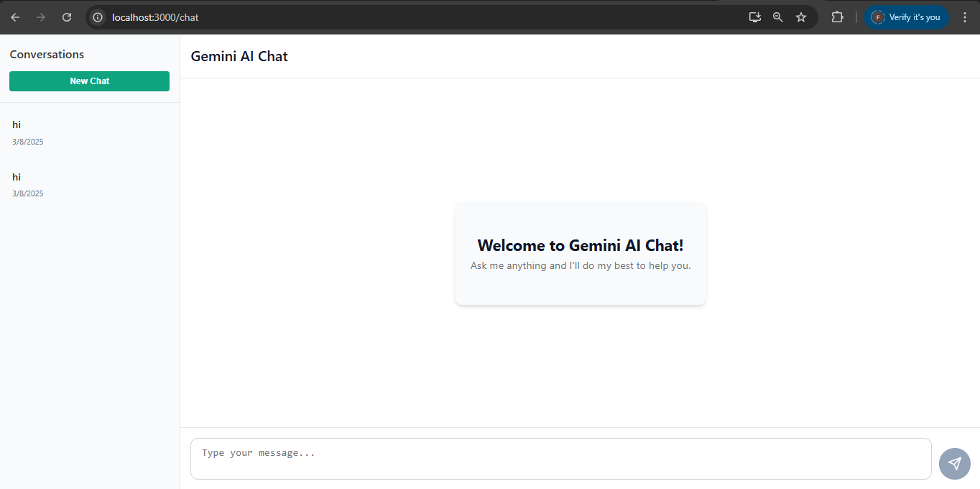The height and width of the screenshot is (489, 980).
Task: Start a New Chat
Action: click(x=89, y=81)
